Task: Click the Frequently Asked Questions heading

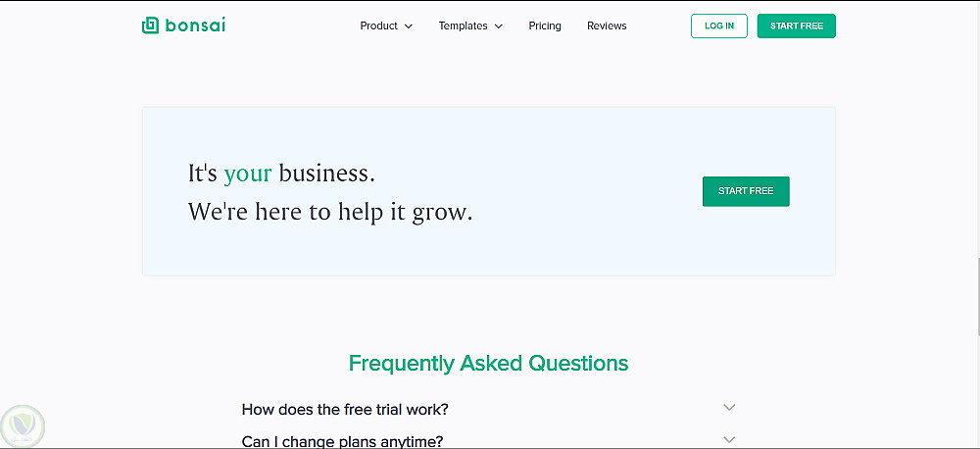Action: click(488, 363)
